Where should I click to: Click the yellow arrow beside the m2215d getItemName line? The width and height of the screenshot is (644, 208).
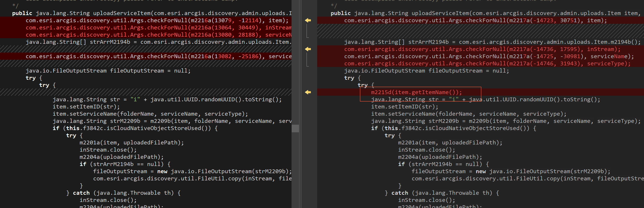tap(308, 92)
